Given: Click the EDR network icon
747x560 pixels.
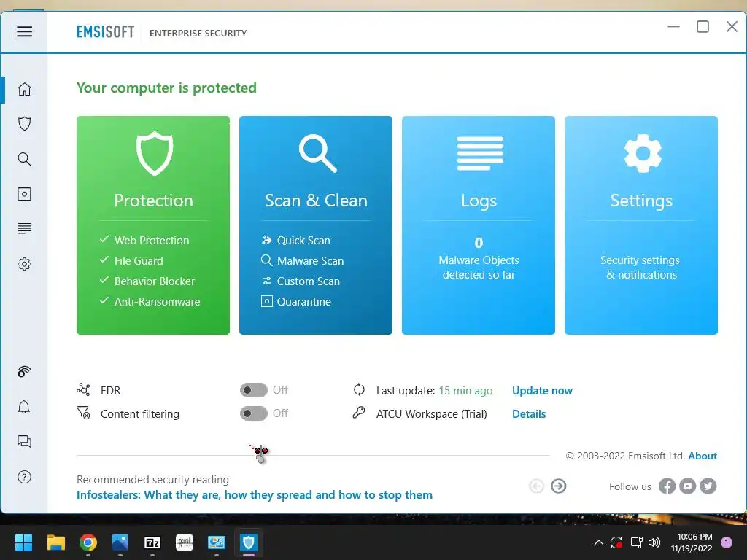Looking at the screenshot, I should click(83, 389).
